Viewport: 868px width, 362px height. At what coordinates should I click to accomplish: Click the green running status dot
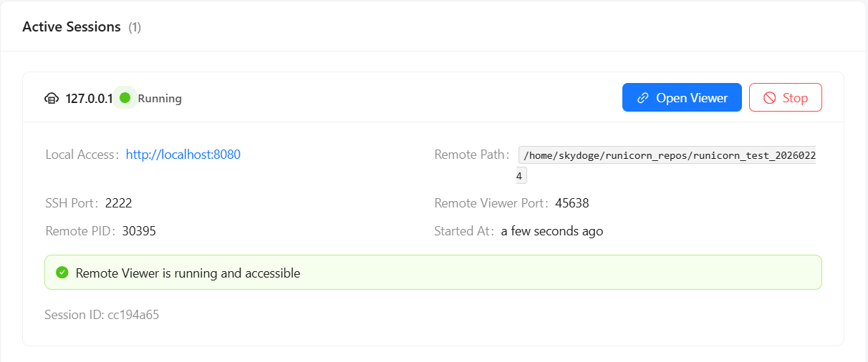click(125, 98)
